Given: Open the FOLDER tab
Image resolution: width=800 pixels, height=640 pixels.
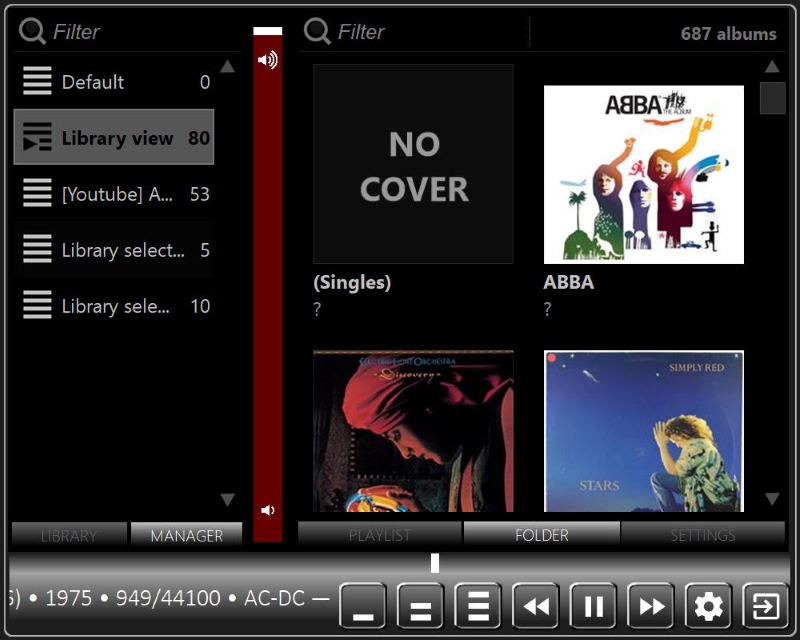Looking at the screenshot, I should tap(541, 535).
